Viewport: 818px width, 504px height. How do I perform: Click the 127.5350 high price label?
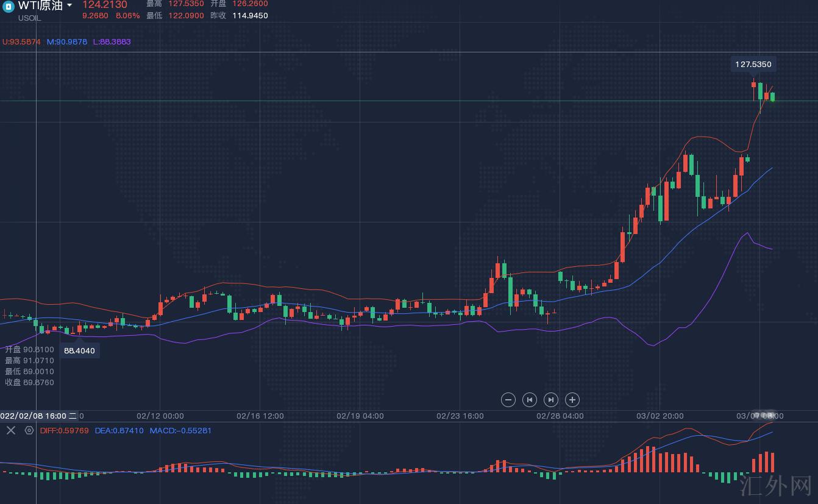coord(753,64)
